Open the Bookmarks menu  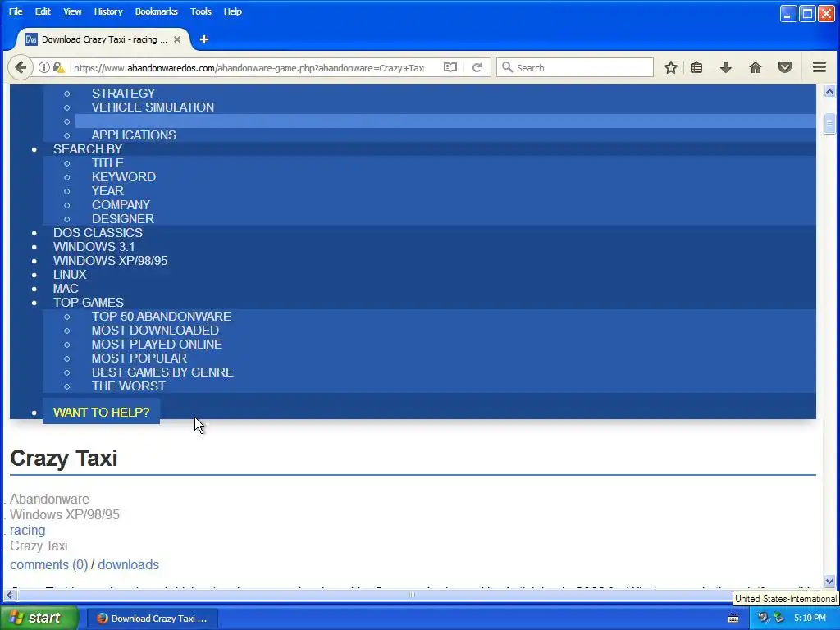point(156,11)
